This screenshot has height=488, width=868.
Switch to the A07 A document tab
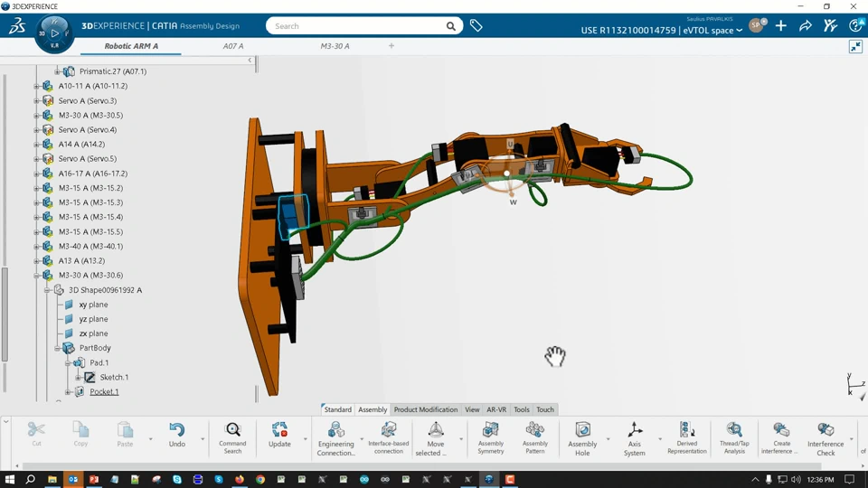point(233,46)
